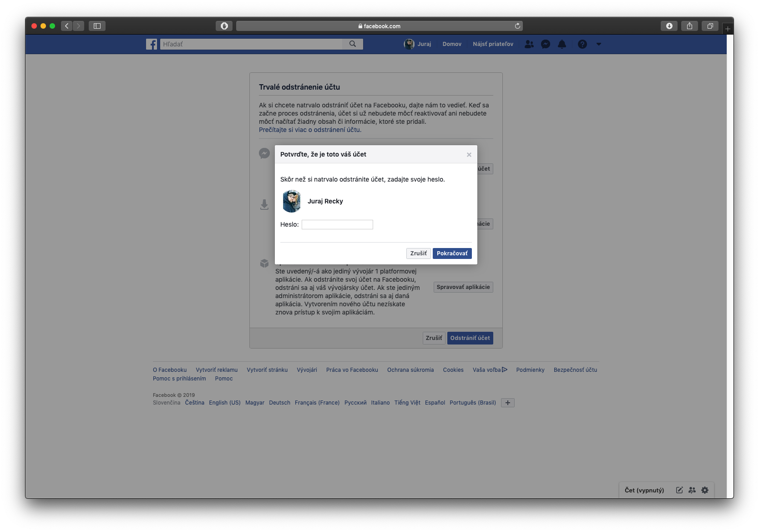Switch language to Italiano
Screen dimensions: 759x532
pyautogui.click(x=380, y=403)
